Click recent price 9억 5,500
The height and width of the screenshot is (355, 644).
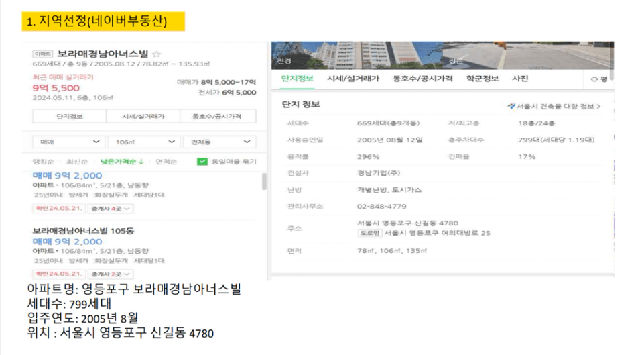pyautogui.click(x=56, y=88)
